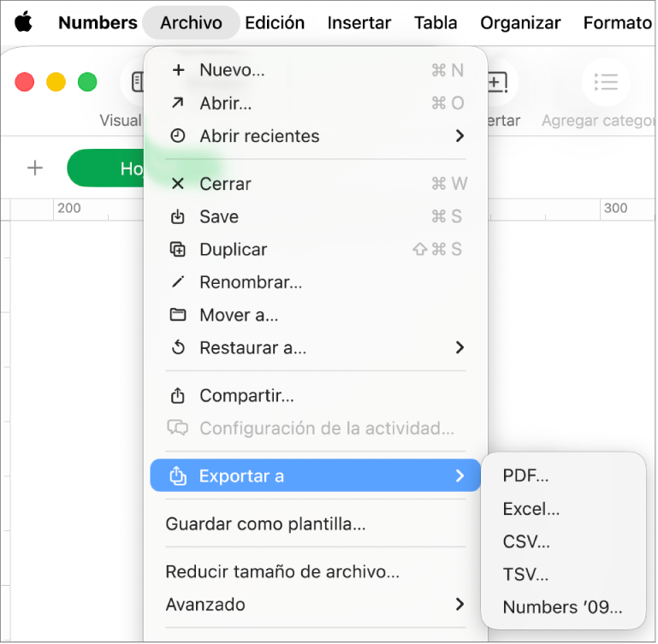Open the Insertar menu
Screen dimensions: 658x644
point(359,22)
